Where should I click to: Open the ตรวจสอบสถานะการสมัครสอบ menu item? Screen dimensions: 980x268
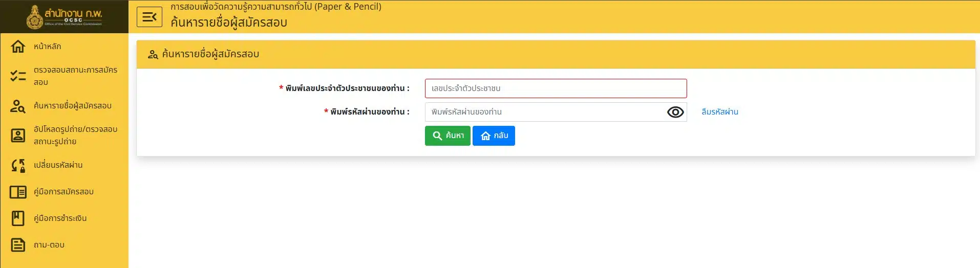point(75,76)
